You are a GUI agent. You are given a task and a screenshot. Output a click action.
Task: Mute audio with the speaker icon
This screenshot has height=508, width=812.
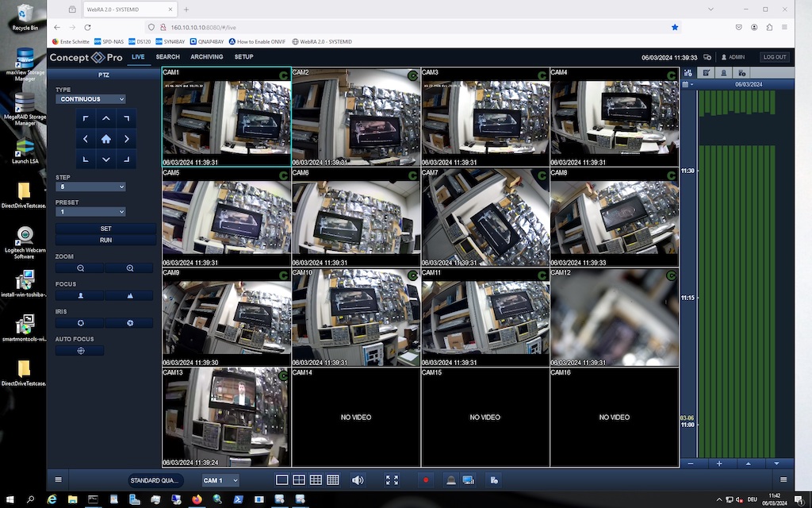click(358, 480)
